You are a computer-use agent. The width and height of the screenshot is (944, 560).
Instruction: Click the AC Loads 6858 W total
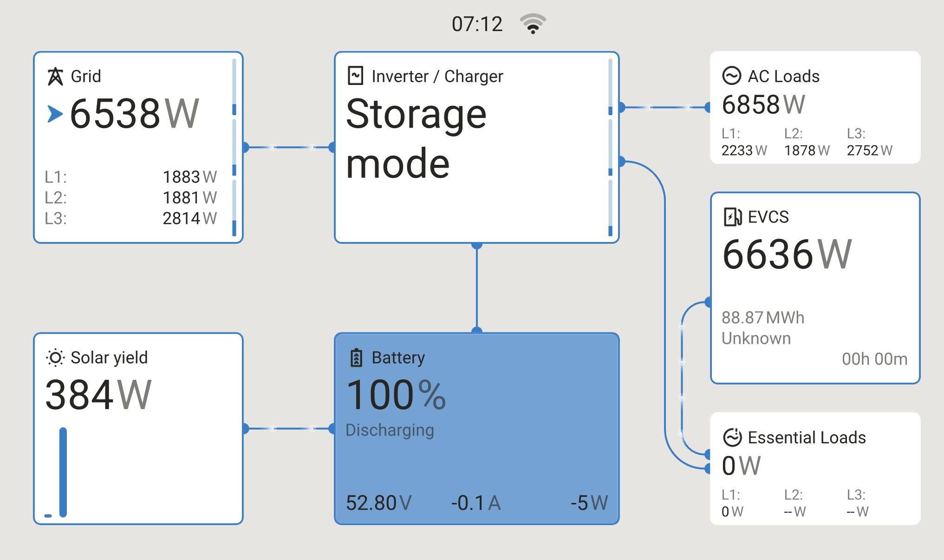pos(763,104)
